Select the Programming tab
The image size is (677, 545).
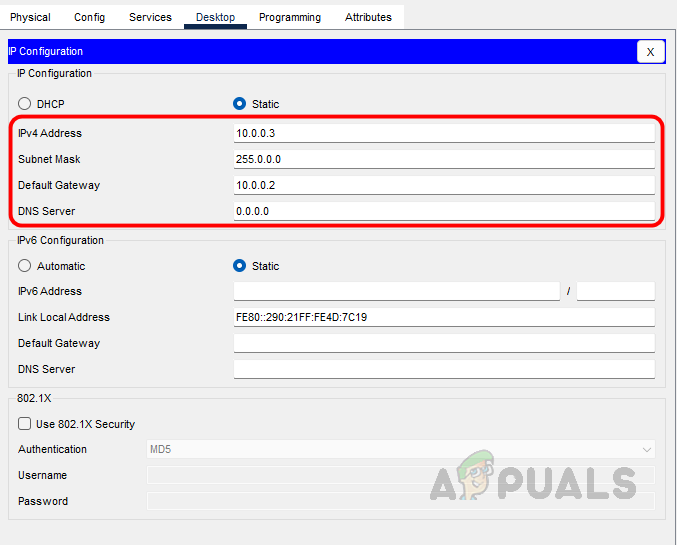tap(290, 17)
